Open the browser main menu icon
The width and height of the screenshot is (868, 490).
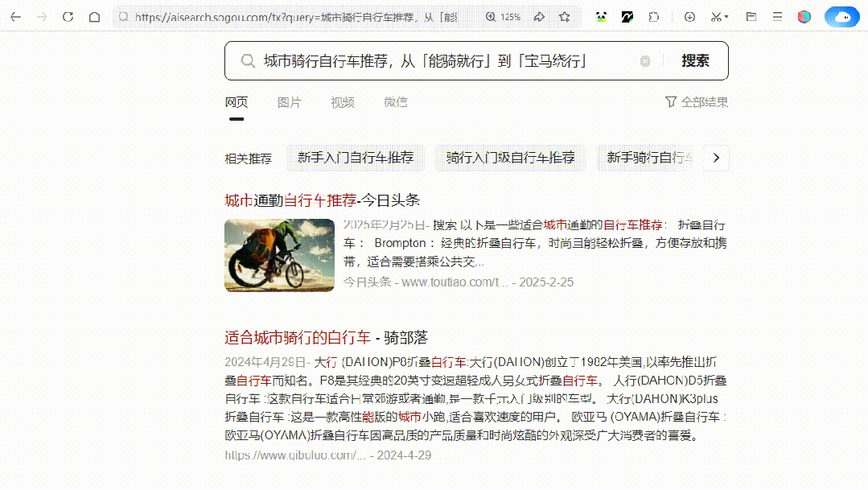777,17
